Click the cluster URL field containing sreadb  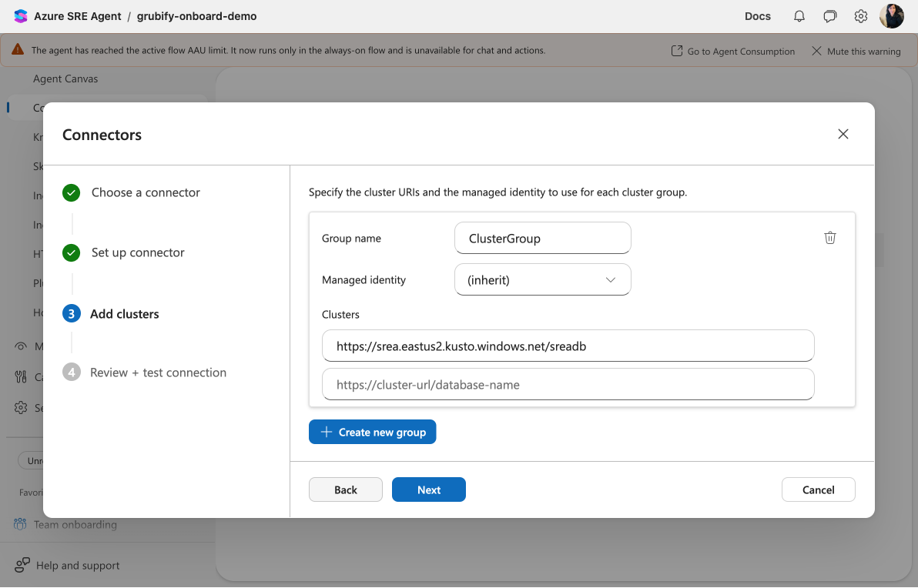pos(568,346)
